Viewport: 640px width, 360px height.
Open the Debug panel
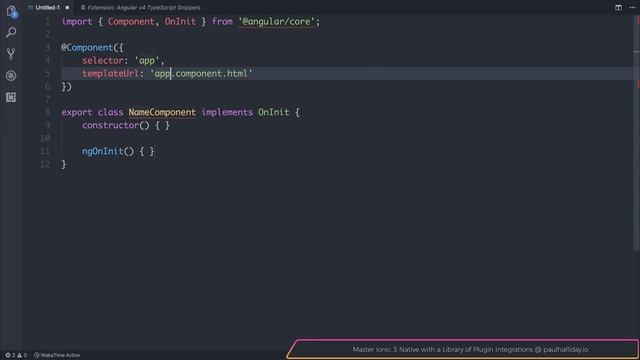point(11,76)
